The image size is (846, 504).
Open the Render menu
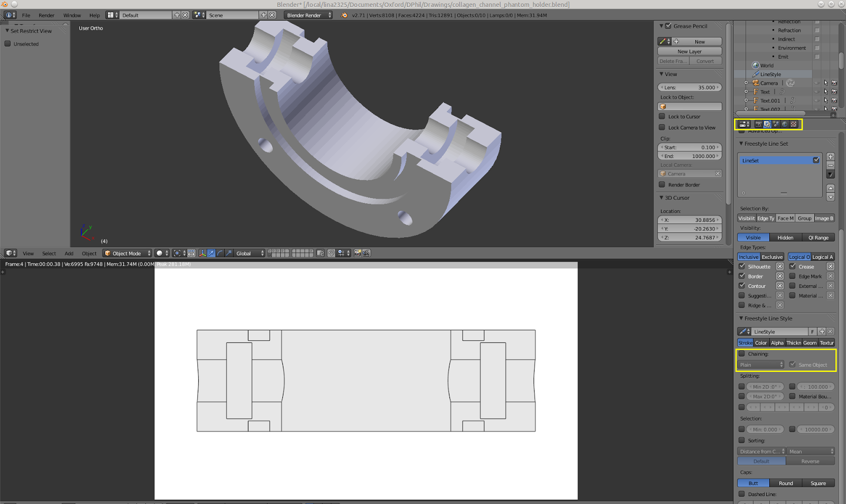pos(46,15)
